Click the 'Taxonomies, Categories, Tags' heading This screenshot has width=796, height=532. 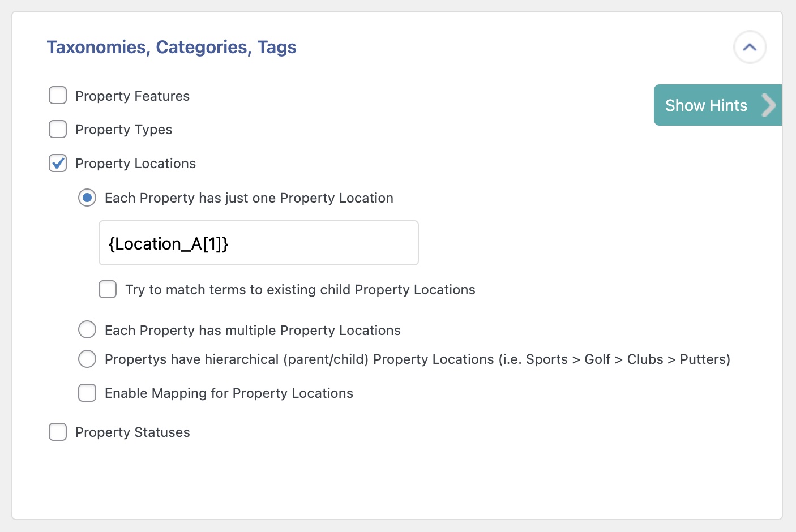point(172,47)
